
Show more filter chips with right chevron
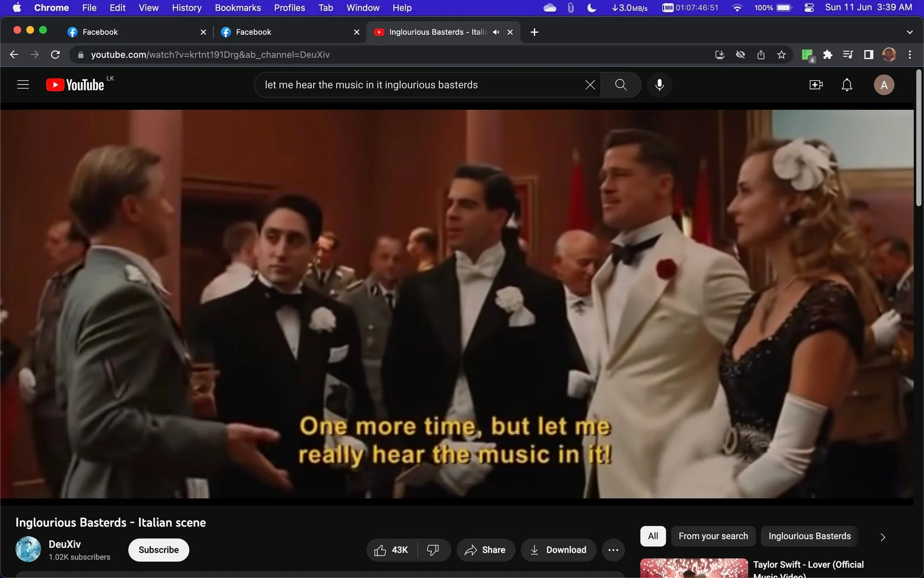pyautogui.click(x=882, y=537)
